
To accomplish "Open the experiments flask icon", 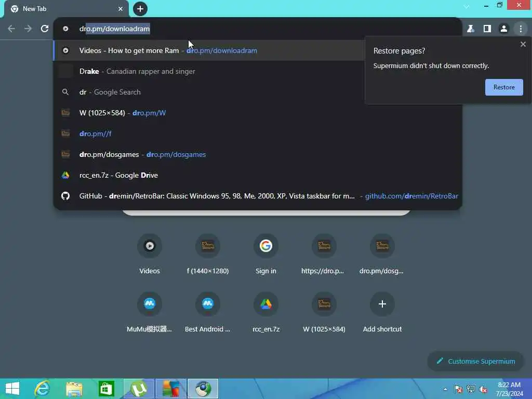I will (x=470, y=29).
